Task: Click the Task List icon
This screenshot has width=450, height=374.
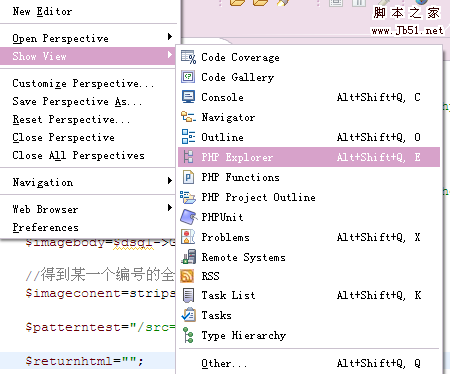Action: pyautogui.click(x=188, y=295)
